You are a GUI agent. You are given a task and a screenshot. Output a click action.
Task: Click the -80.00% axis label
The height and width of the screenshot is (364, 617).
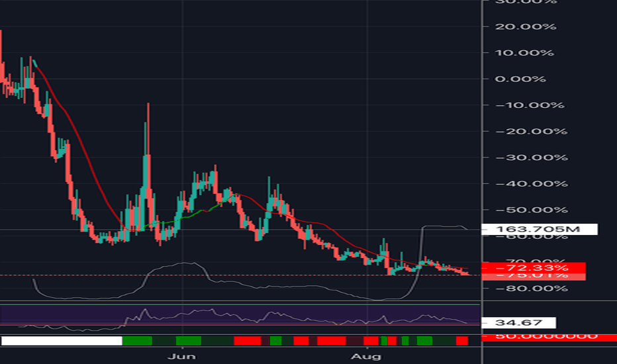point(531,289)
